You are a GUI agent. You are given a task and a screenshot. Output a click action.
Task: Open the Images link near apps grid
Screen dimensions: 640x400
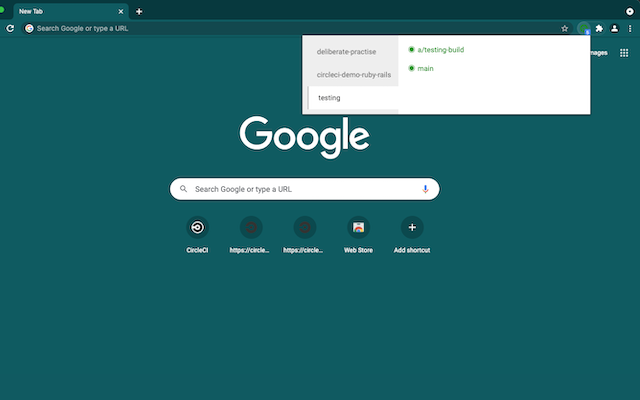point(598,53)
